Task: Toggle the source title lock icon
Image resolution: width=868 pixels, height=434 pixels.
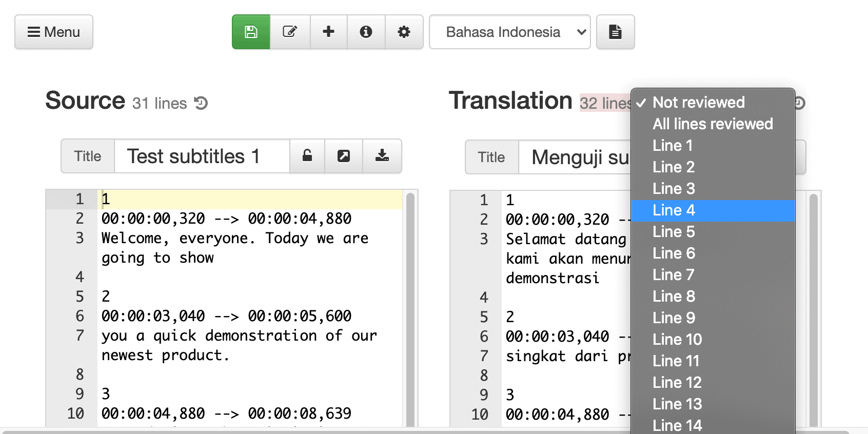Action: [307, 156]
